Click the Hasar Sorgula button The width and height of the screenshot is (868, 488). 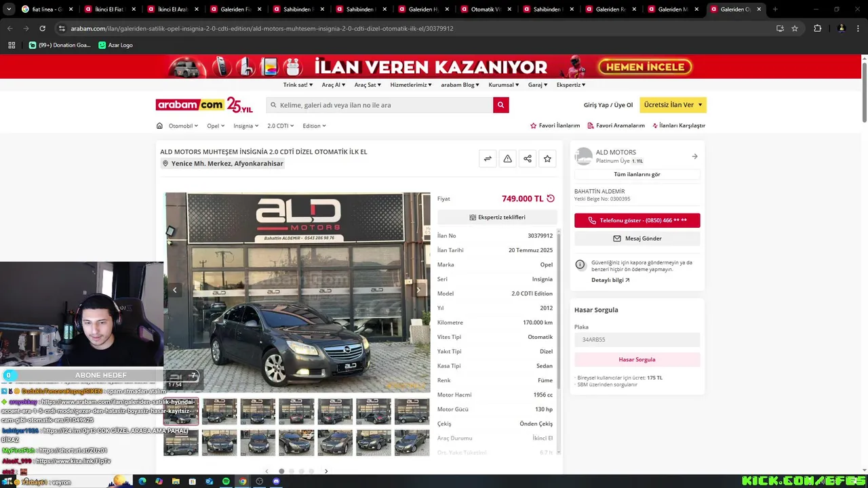[x=637, y=359]
